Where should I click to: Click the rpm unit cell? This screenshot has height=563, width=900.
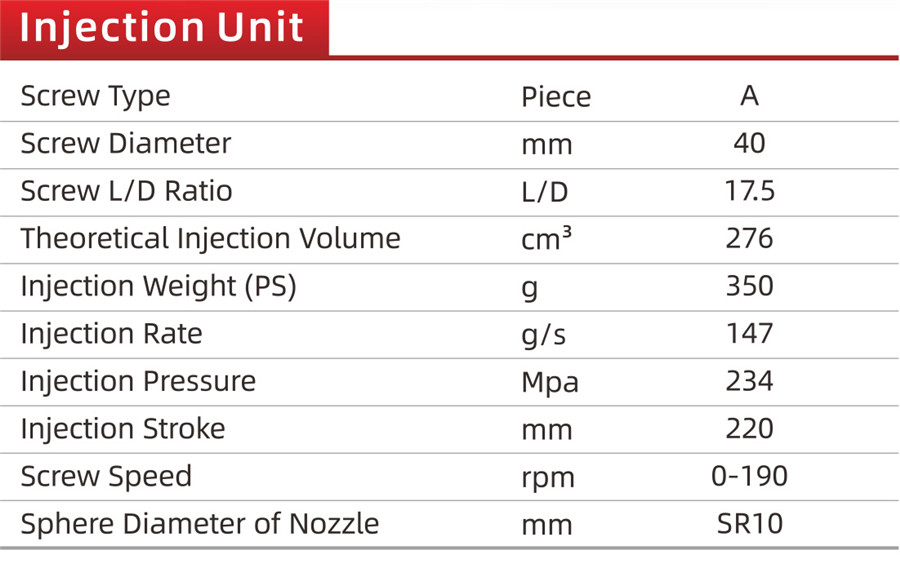coord(548,478)
